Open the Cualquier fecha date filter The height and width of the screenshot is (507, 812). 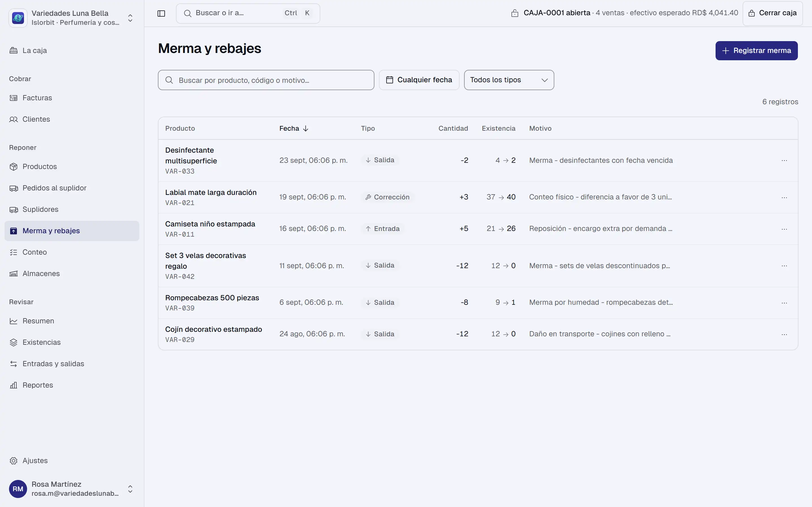click(419, 80)
